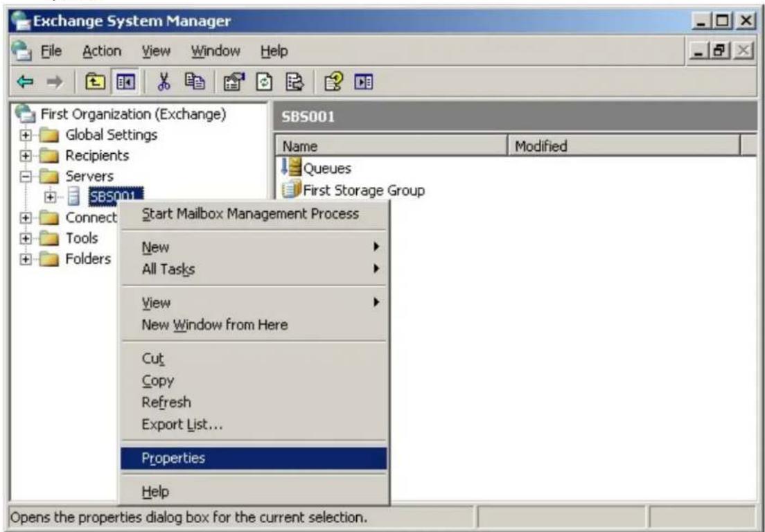Click the title bar application icon
This screenshot has width=765, height=532.
[21, 21]
